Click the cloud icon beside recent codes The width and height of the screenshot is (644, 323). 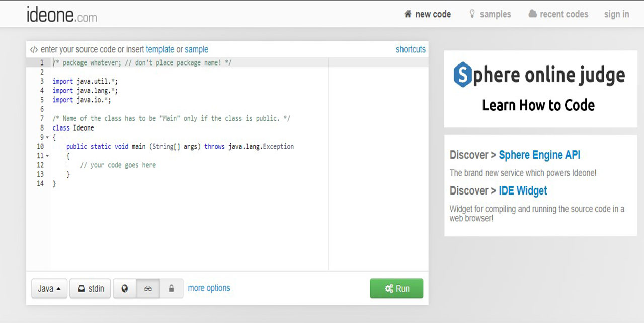(x=533, y=14)
